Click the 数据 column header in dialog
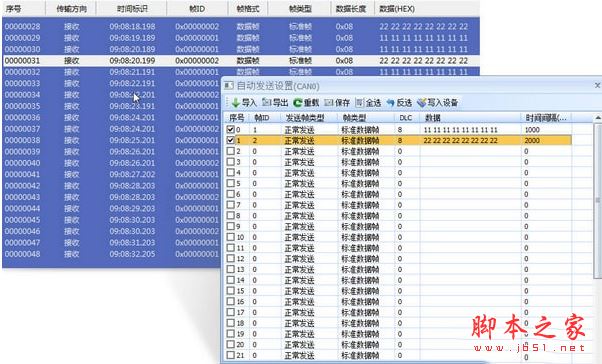The image size is (602, 364). coord(471,118)
